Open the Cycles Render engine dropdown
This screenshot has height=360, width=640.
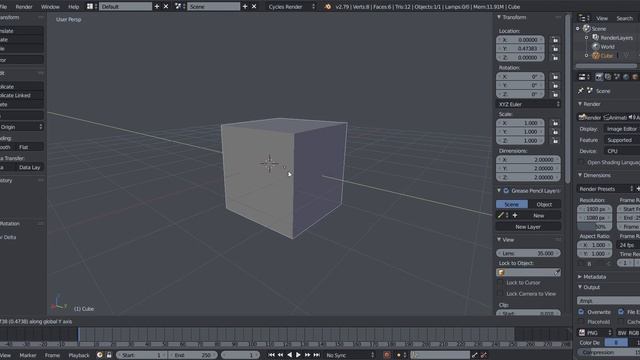click(291, 7)
